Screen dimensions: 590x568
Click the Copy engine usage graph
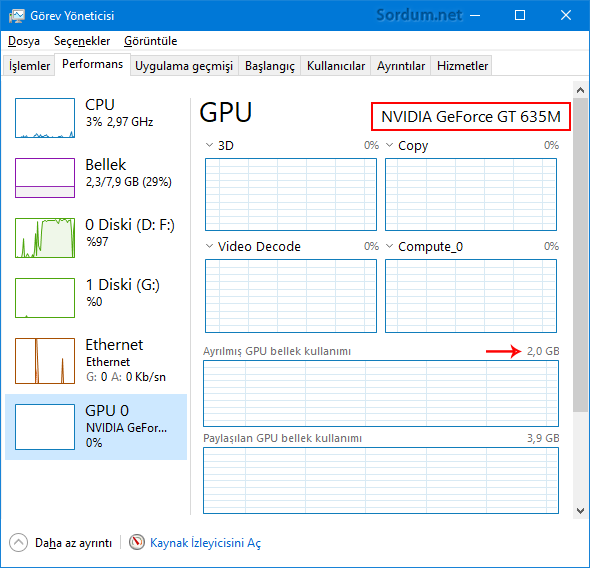tap(471, 194)
